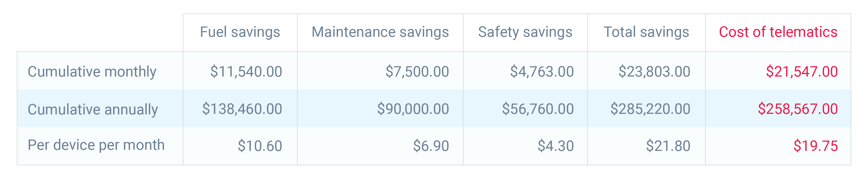The width and height of the screenshot is (868, 179).
Task: Select the $138,460.00 annual fuel cell
Action: coord(242,109)
